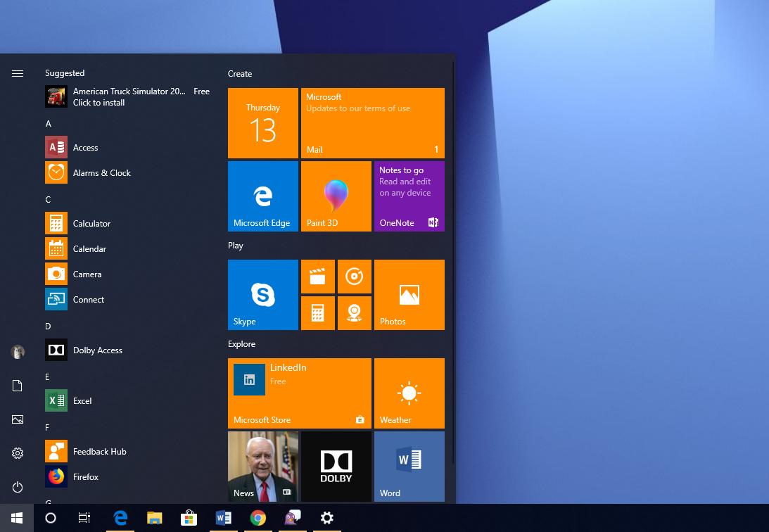This screenshot has width=769, height=532.
Task: Open Excel from the app list
Action: tap(127, 400)
